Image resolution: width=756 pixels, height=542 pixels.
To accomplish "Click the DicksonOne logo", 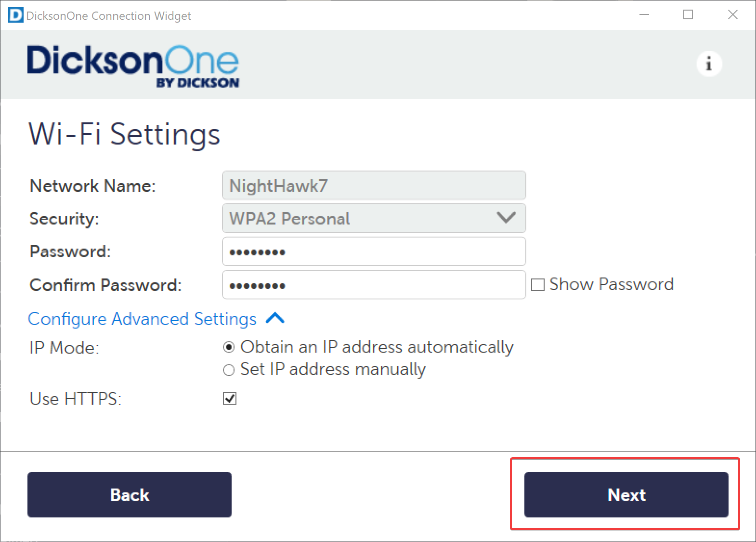I will pyautogui.click(x=132, y=65).
